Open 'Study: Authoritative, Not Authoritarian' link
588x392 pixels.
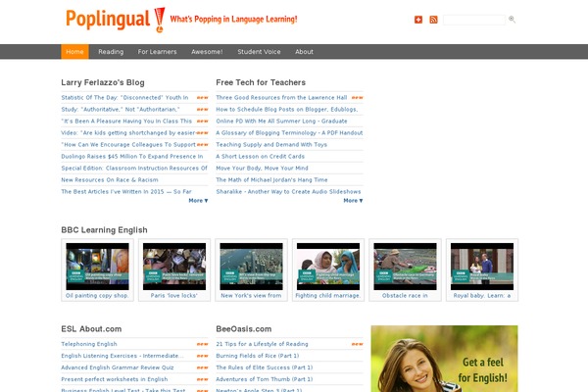tap(121, 109)
